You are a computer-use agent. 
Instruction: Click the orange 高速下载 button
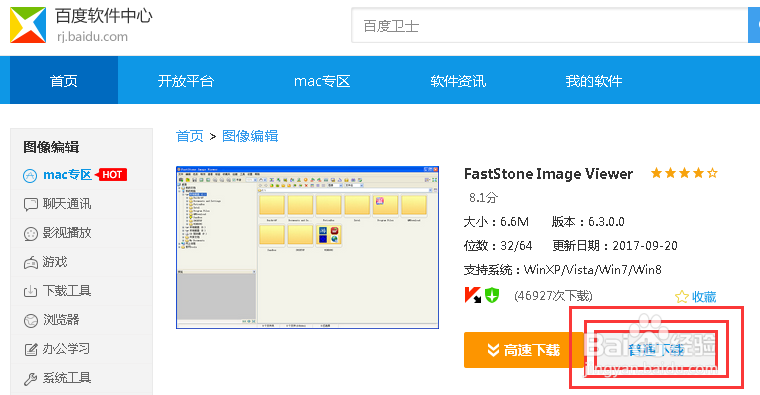tap(524, 350)
